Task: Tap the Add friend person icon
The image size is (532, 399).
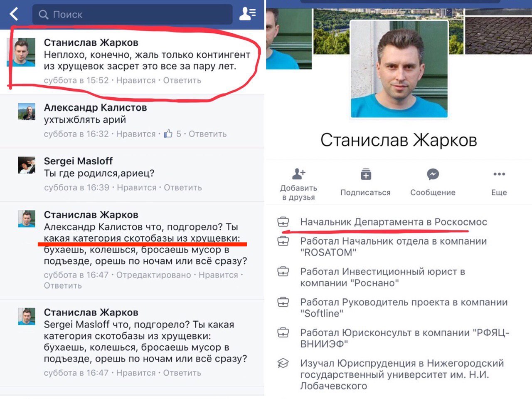Action: coord(299,173)
